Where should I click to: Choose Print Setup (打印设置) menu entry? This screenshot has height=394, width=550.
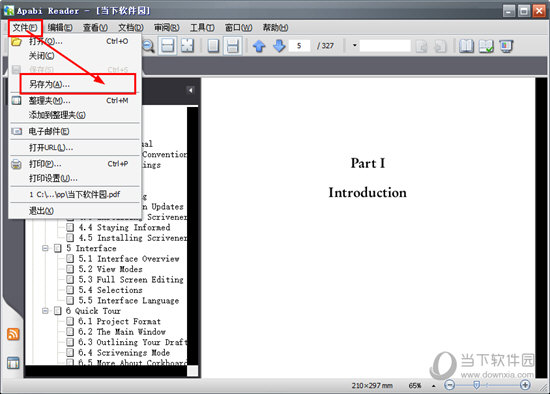75,178
